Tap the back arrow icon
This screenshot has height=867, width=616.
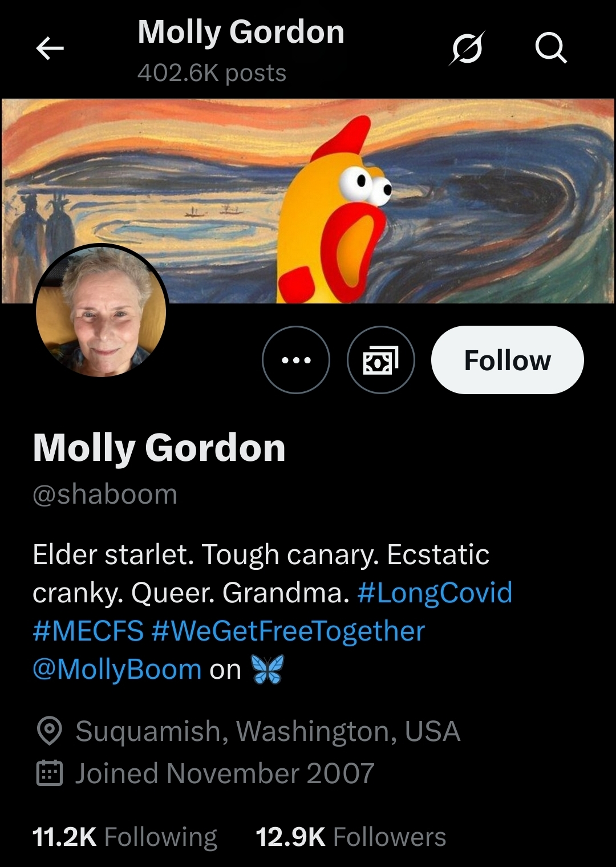tap(50, 48)
